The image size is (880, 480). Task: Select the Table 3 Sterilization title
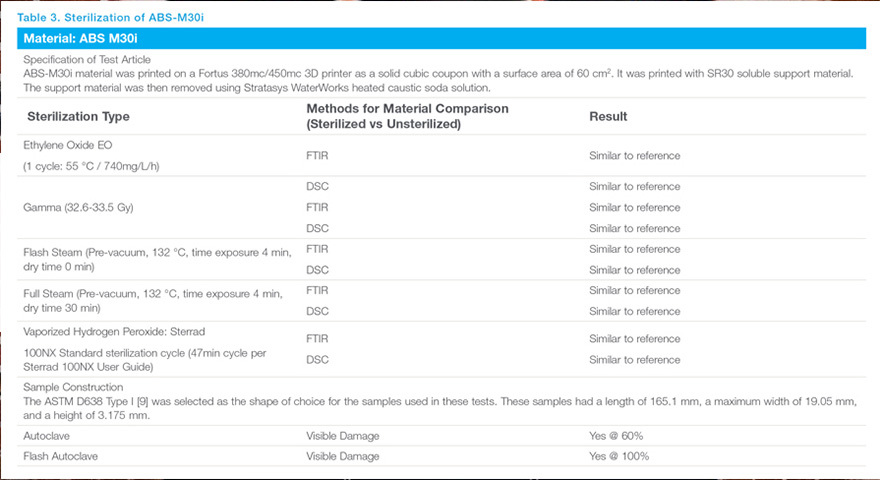[x=116, y=17]
